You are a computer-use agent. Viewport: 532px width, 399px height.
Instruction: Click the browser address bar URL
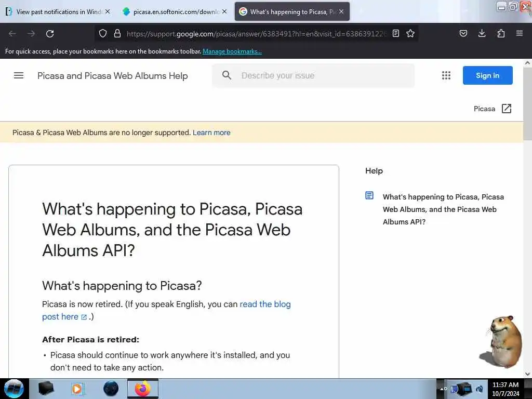[256, 34]
